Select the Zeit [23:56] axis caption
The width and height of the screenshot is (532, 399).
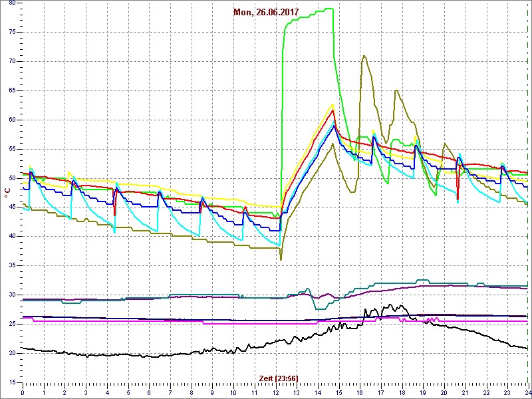(x=279, y=378)
